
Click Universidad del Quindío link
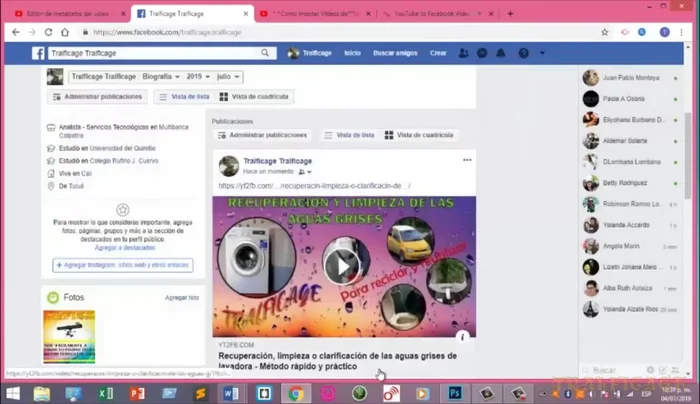click(123, 148)
